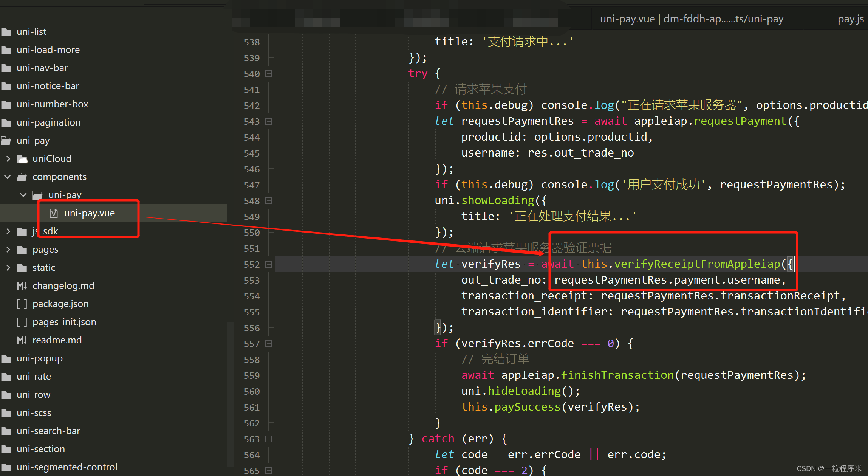The width and height of the screenshot is (868, 476).
Task: Fold the requestPayment call at line 543
Action: click(x=269, y=121)
